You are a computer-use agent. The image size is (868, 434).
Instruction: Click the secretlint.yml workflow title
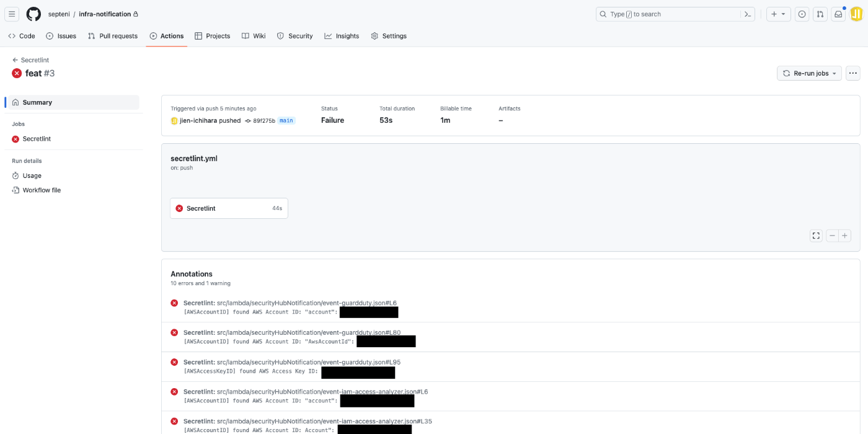click(x=193, y=158)
